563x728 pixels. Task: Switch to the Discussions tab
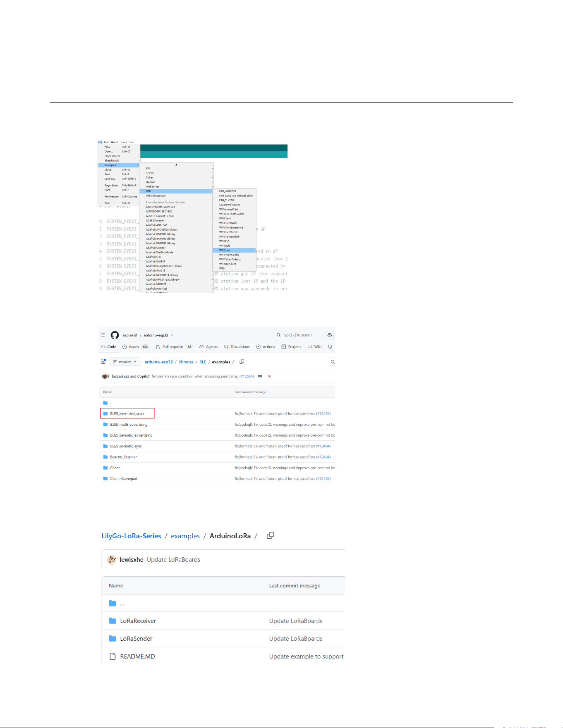237,347
